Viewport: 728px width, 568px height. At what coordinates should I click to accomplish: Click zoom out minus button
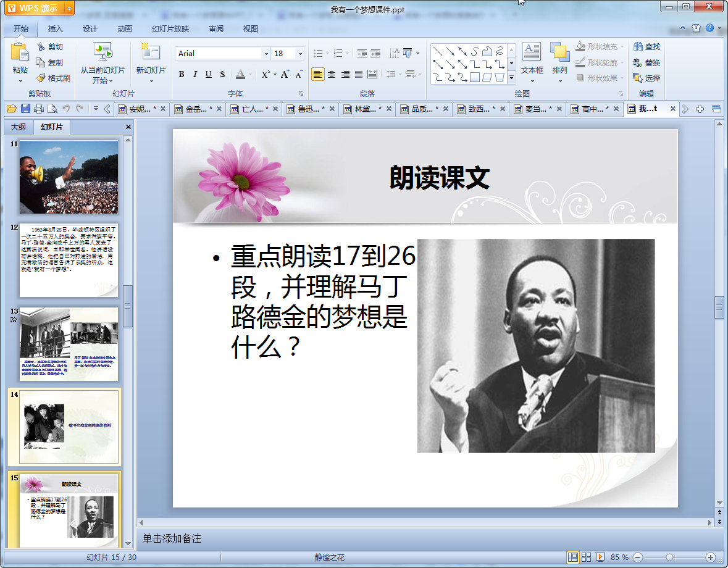(638, 558)
